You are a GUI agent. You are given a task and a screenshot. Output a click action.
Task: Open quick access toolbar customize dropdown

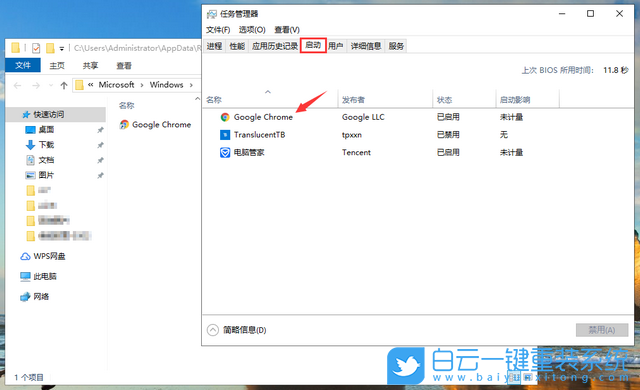pos(62,49)
